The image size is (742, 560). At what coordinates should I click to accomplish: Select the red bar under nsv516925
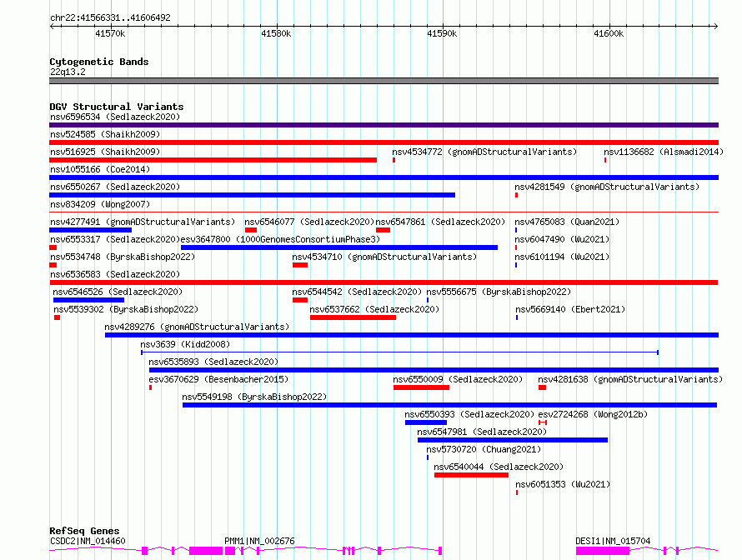pos(213,160)
